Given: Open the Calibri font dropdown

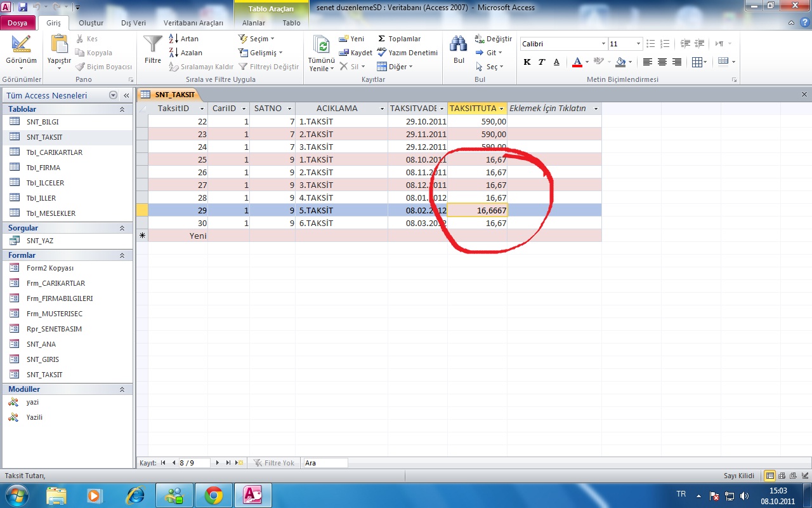Looking at the screenshot, I should coord(603,44).
